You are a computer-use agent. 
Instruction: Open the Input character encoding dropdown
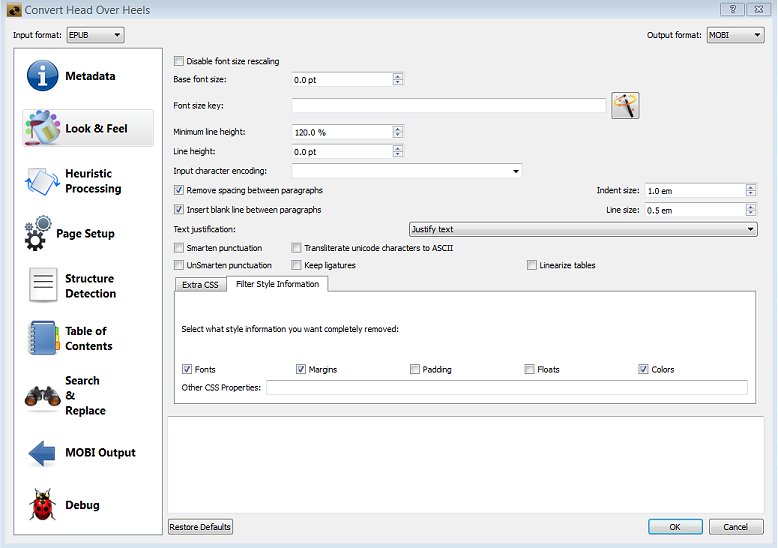tap(406, 171)
